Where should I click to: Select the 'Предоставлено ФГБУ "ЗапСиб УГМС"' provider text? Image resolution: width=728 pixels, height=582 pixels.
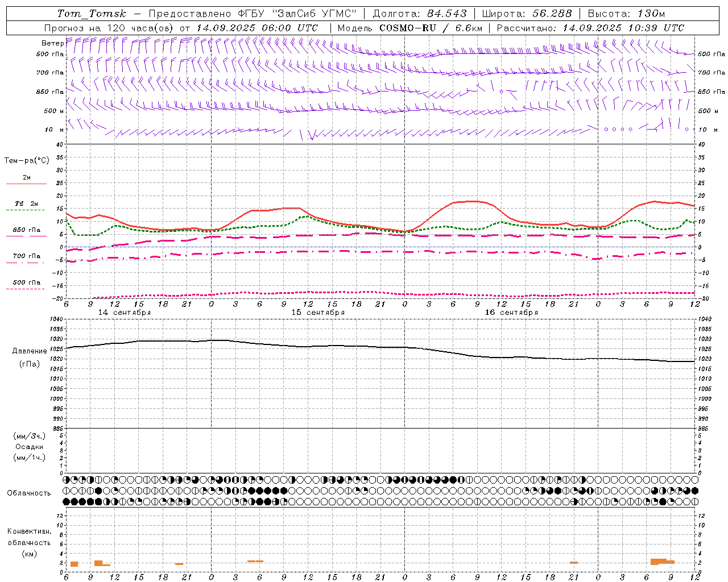[253, 14]
